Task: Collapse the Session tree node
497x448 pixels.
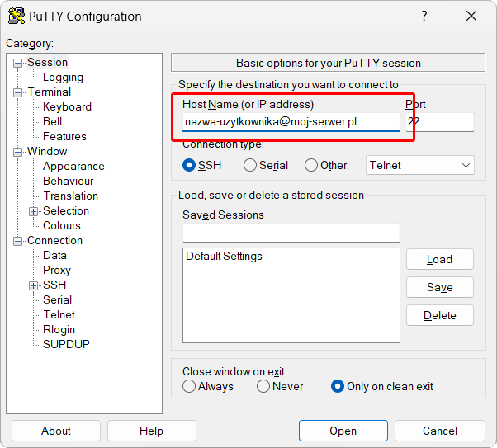Action: 18,63
